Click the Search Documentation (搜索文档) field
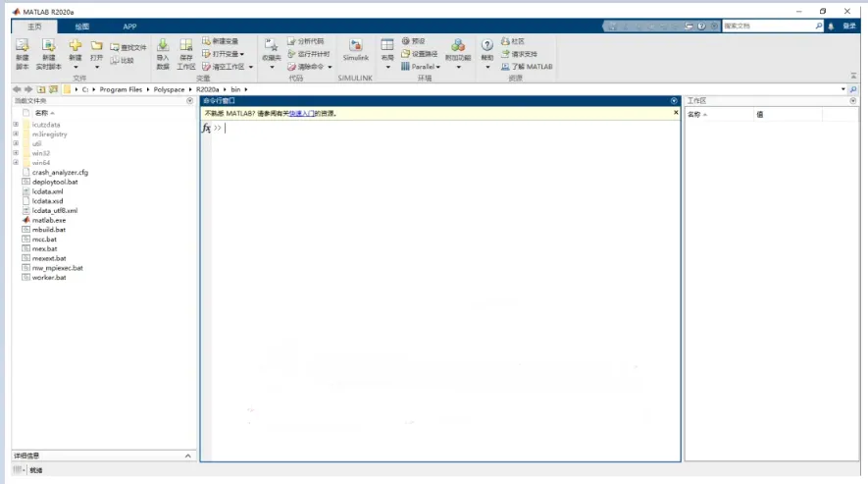This screenshot has height=484, width=868. coord(768,27)
